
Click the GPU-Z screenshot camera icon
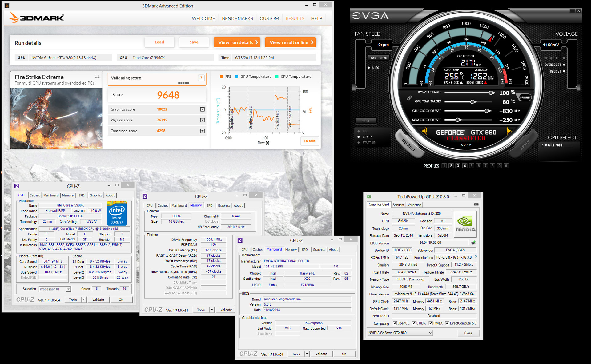(x=476, y=204)
